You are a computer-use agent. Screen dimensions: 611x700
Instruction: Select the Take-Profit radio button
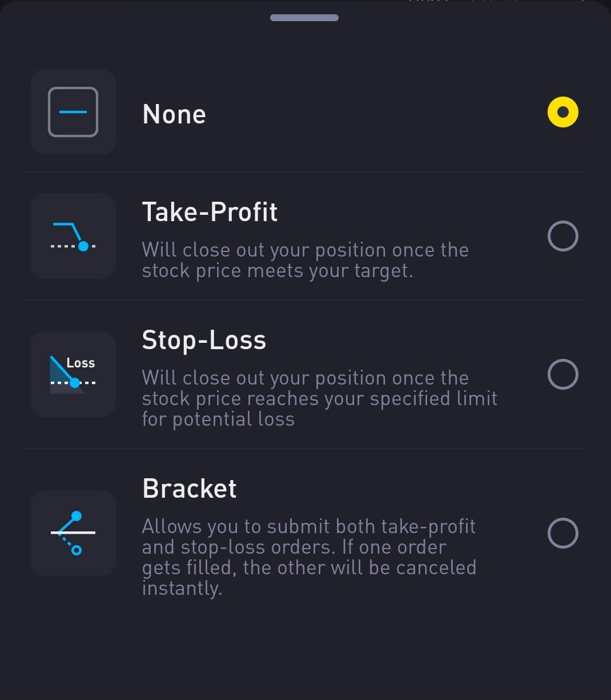pos(563,236)
